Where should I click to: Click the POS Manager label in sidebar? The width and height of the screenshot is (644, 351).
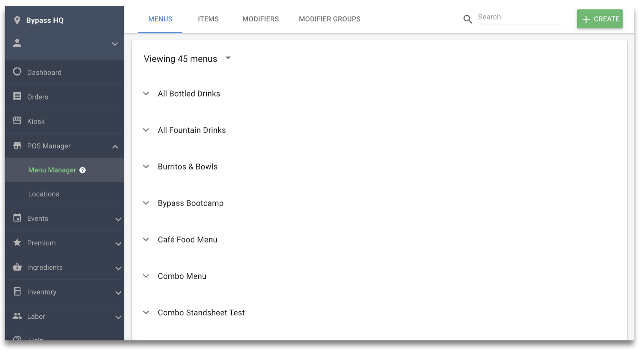point(49,146)
